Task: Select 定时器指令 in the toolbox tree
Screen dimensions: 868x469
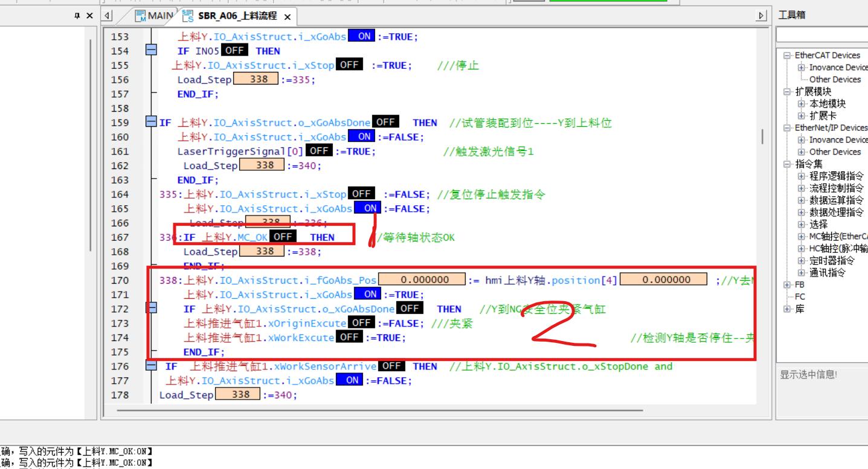Action: tap(832, 261)
